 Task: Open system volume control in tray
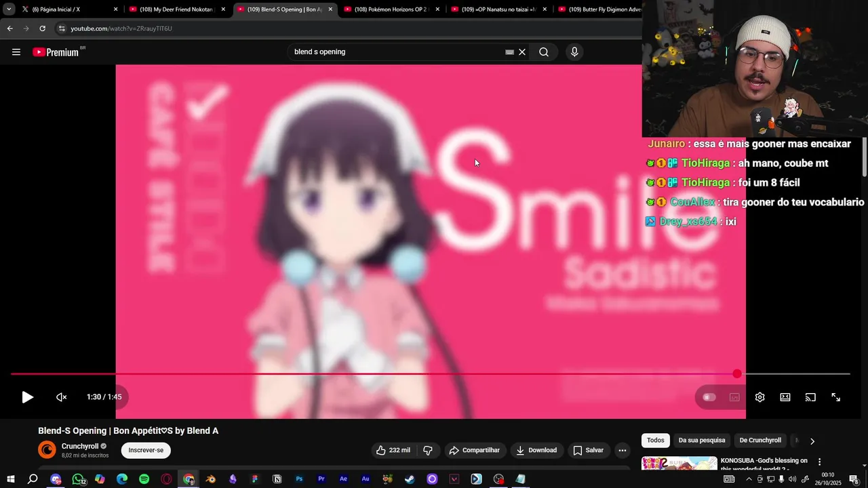(793, 479)
